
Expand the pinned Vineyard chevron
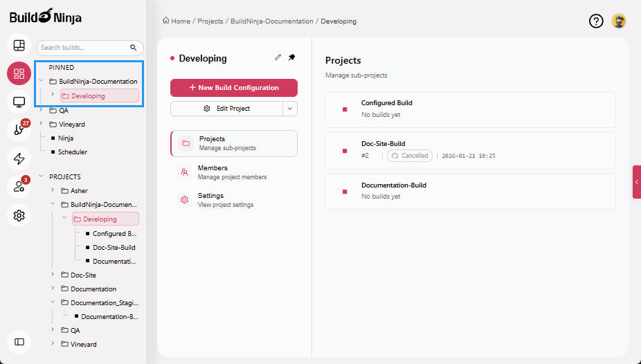(x=41, y=123)
